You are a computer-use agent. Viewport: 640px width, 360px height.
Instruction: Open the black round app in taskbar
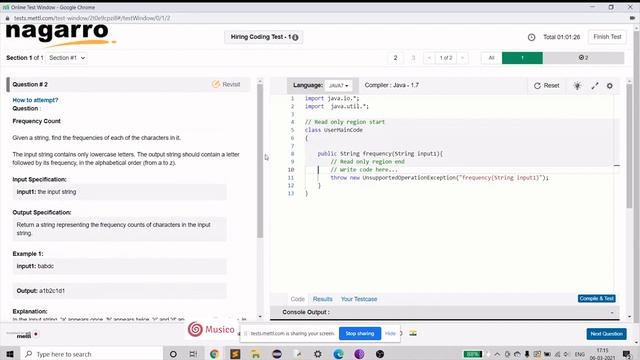pos(380,354)
